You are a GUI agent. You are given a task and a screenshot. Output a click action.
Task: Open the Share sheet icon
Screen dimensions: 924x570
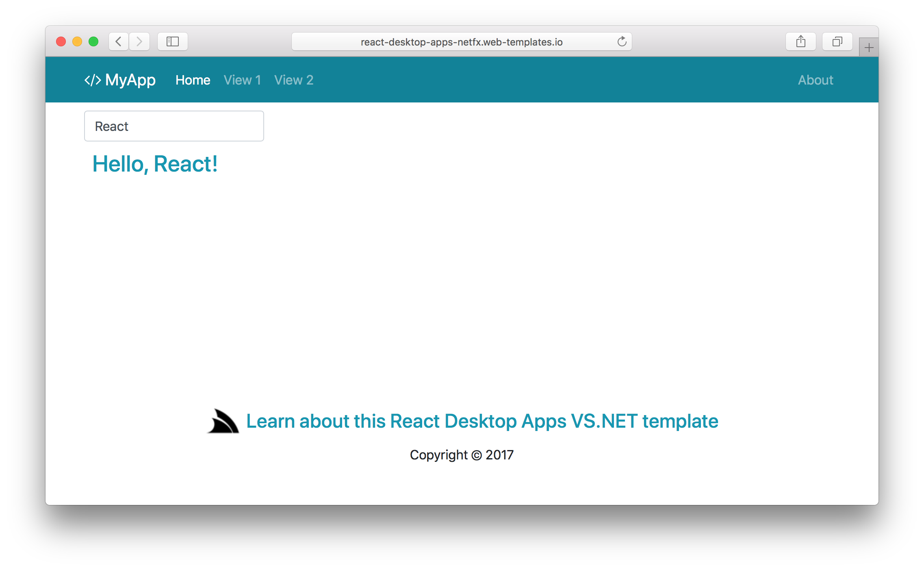800,41
